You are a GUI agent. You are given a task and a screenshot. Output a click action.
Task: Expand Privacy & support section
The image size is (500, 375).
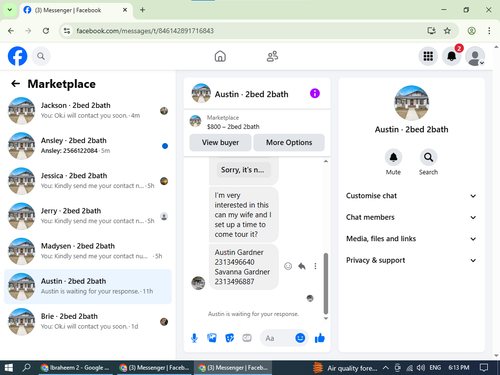(411, 260)
